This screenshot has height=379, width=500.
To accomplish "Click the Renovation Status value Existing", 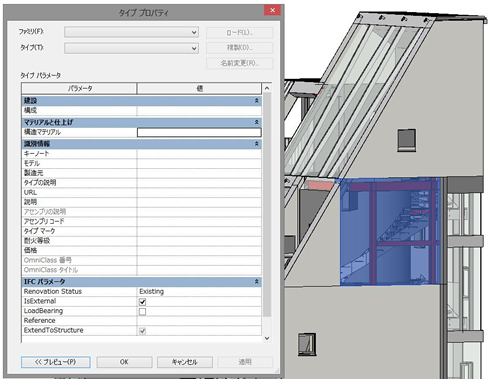I will click(x=152, y=291).
